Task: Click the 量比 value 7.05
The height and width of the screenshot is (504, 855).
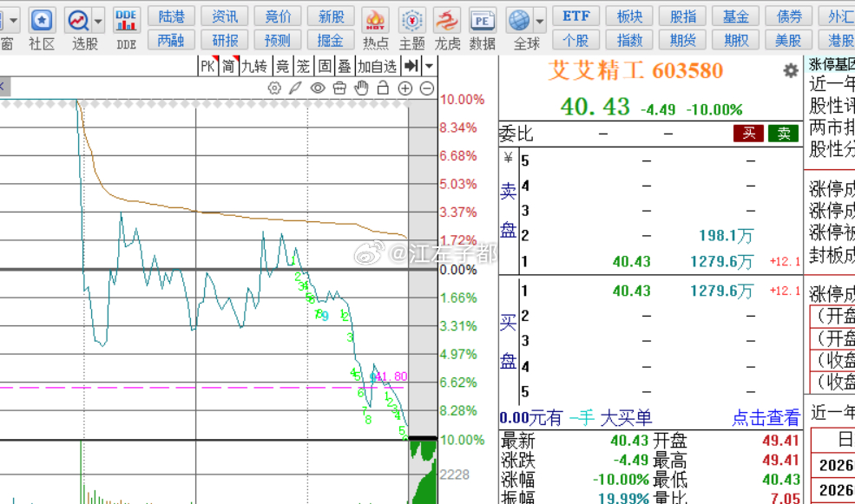Action: [785, 498]
